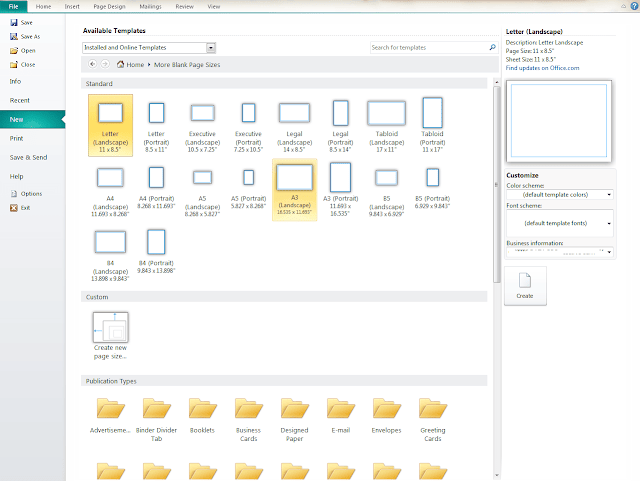Switch to the Review tab
Screen dimensions: 640x481
[184, 7]
